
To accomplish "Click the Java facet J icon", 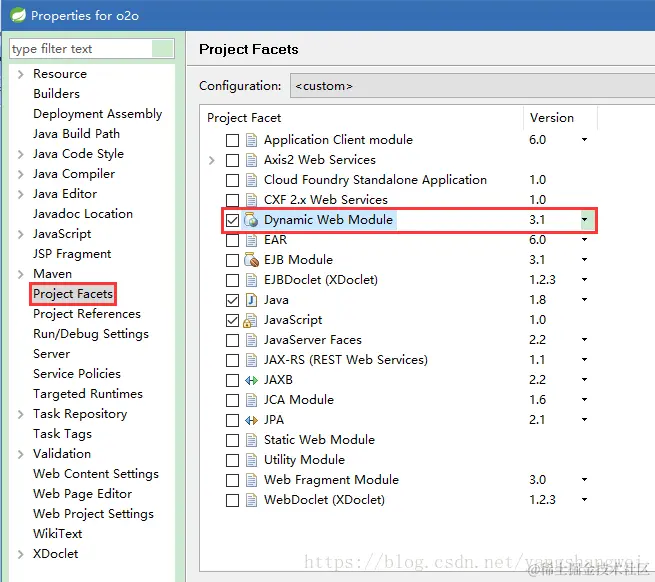I will pyautogui.click(x=251, y=300).
